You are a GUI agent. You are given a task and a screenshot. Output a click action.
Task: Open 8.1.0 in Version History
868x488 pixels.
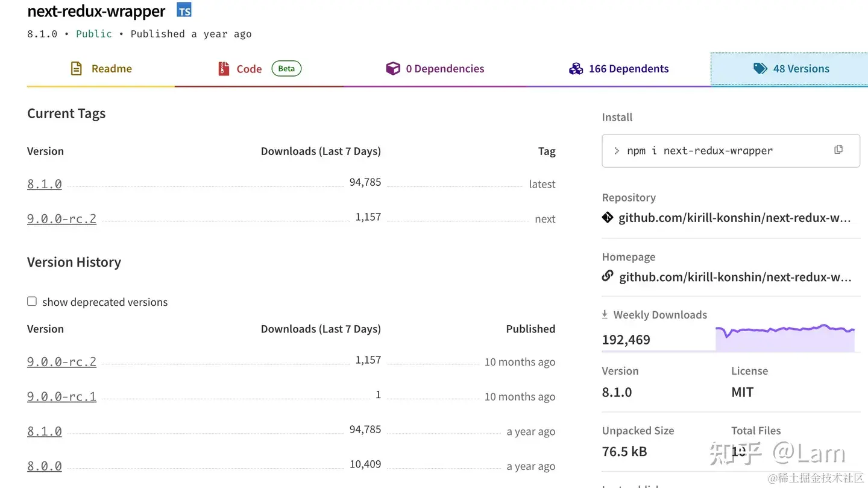[45, 431]
